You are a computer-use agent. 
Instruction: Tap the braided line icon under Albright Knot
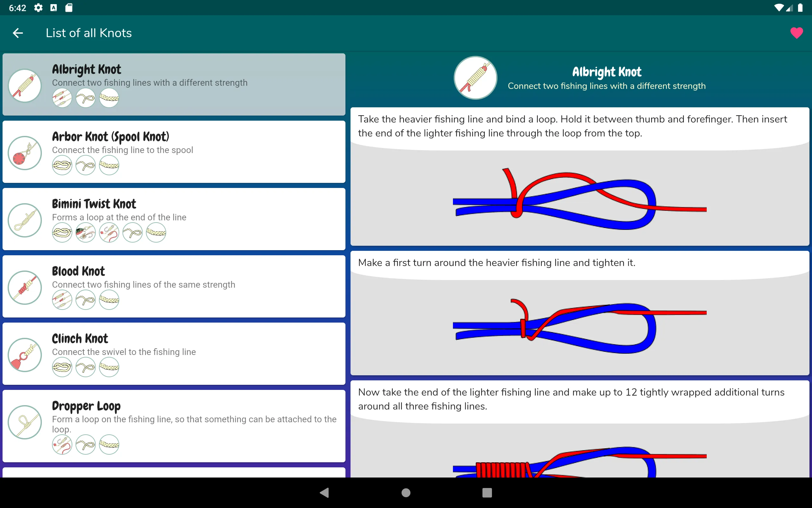(109, 98)
